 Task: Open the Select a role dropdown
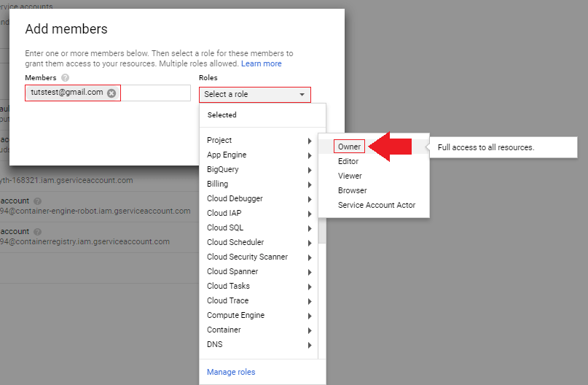click(254, 95)
